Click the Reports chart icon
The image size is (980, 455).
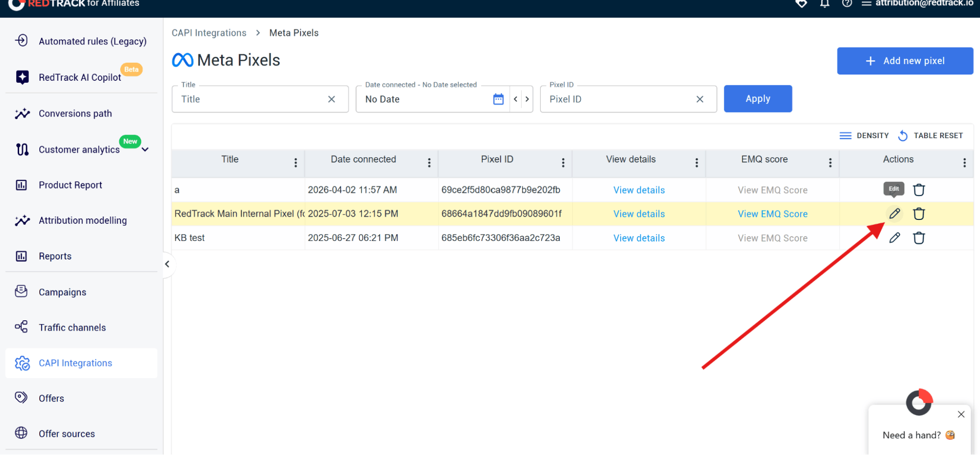[21, 256]
